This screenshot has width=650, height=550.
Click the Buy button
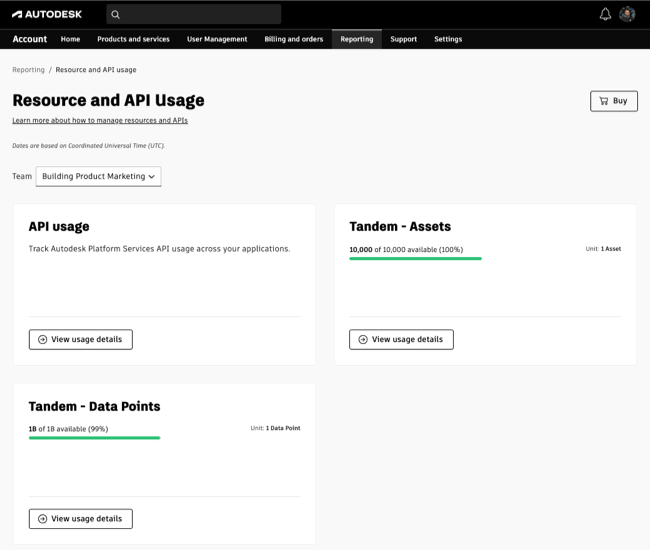[x=614, y=101]
